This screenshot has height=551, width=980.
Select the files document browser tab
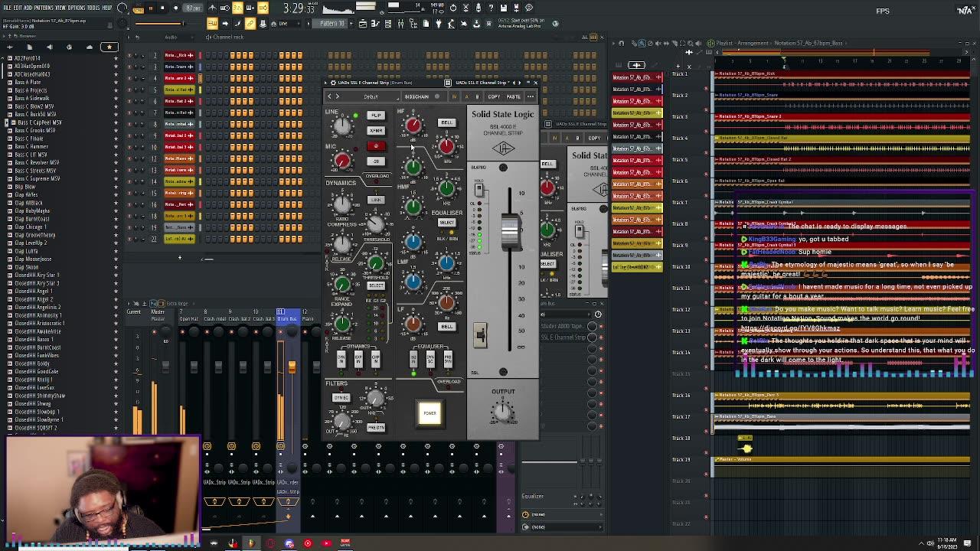point(29,47)
